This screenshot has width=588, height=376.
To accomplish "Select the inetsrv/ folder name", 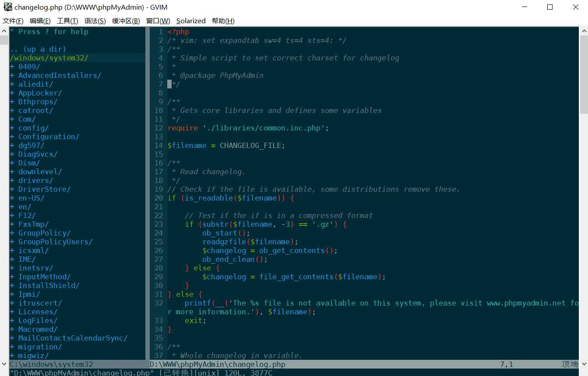I will pos(35,268).
